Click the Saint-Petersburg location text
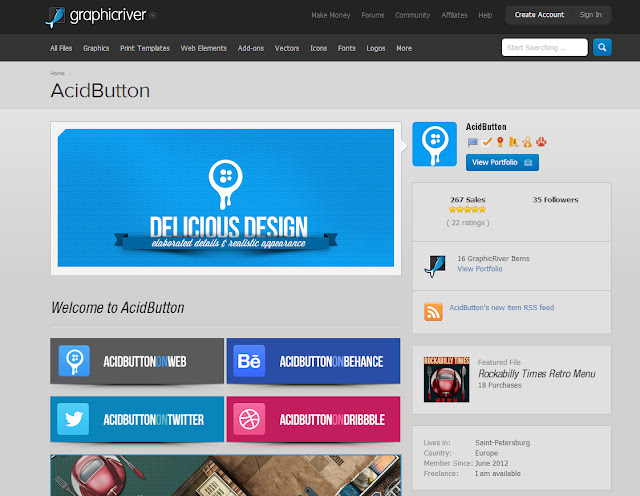The height and width of the screenshot is (496, 640). coord(502,443)
